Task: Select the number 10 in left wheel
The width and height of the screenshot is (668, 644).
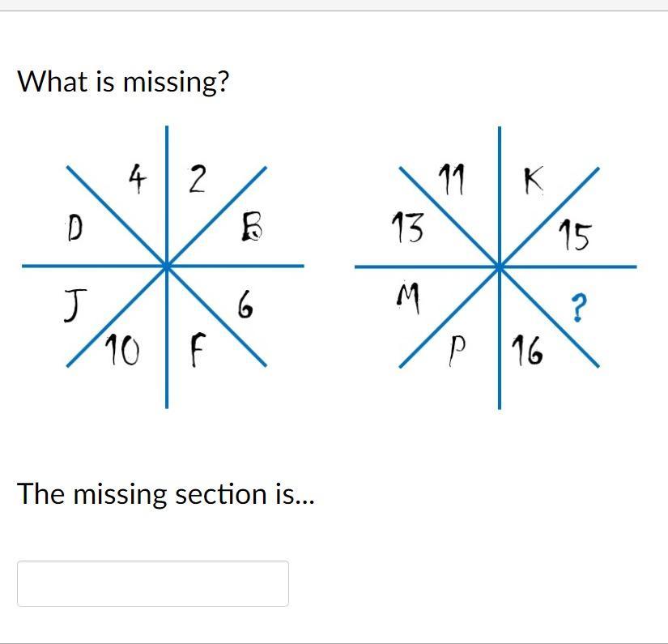Action: [x=122, y=351]
